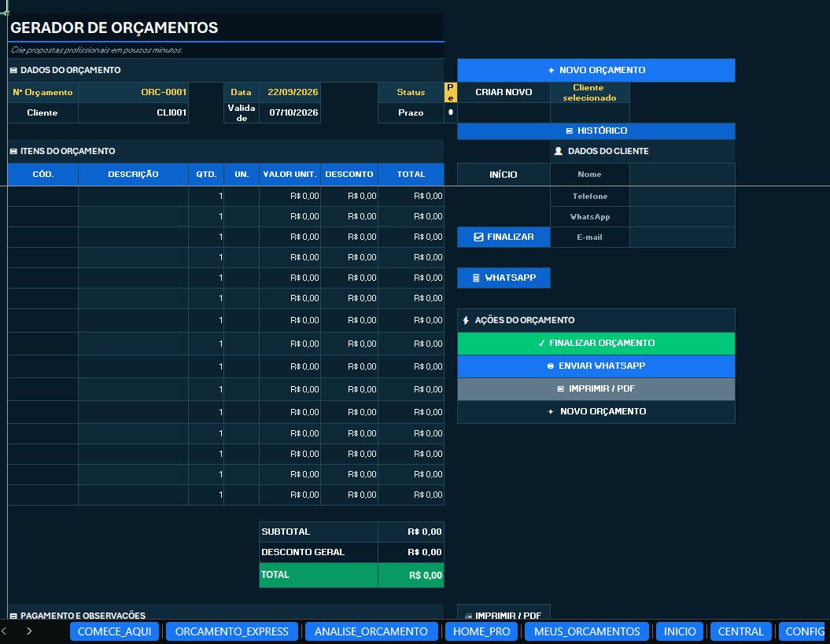The height and width of the screenshot is (644, 830).
Task: Select the 22/09/2026 date cell
Action: [290, 92]
